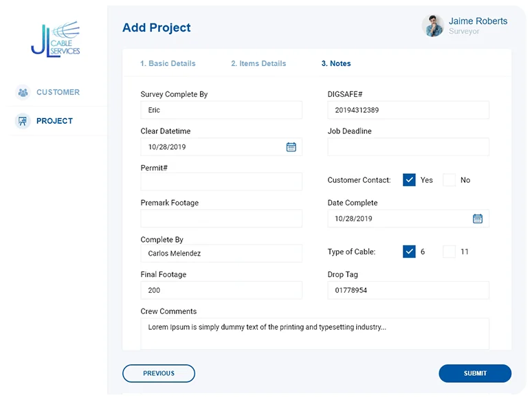Focus the Permit# input field

pos(221,181)
